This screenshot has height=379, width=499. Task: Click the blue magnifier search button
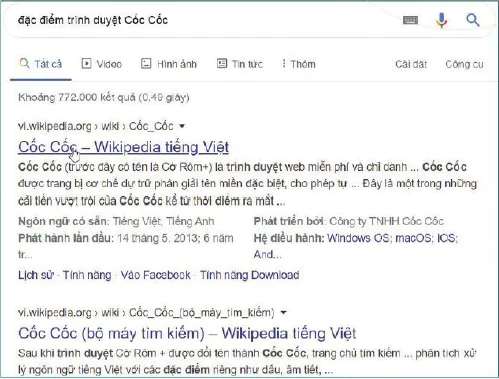(473, 20)
